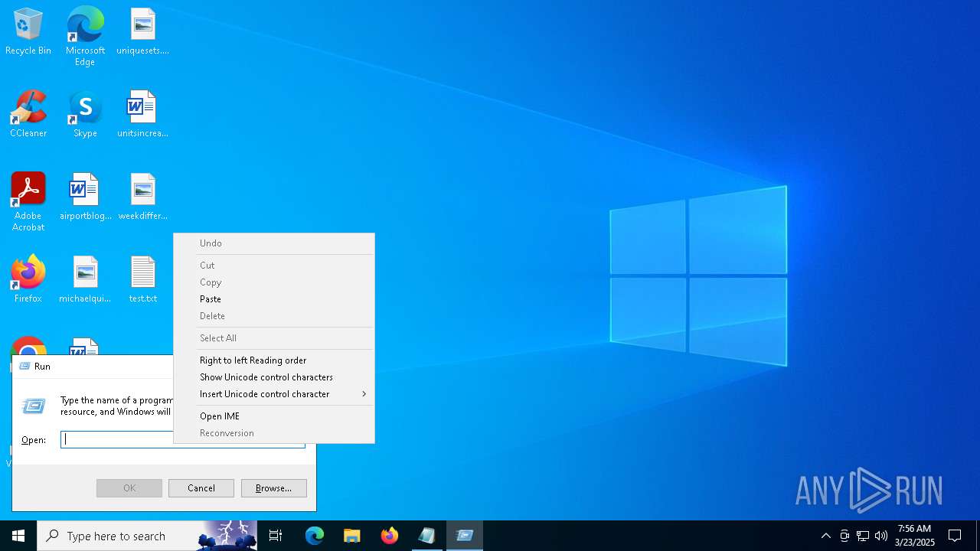The height and width of the screenshot is (551, 980).
Task: Open Edge from the taskbar
Action: click(x=315, y=536)
